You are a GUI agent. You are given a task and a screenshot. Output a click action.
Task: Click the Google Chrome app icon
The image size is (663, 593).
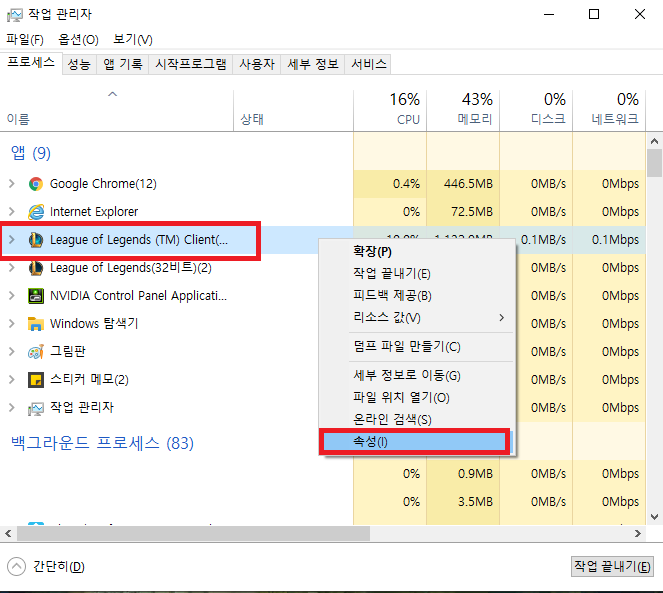pos(36,184)
